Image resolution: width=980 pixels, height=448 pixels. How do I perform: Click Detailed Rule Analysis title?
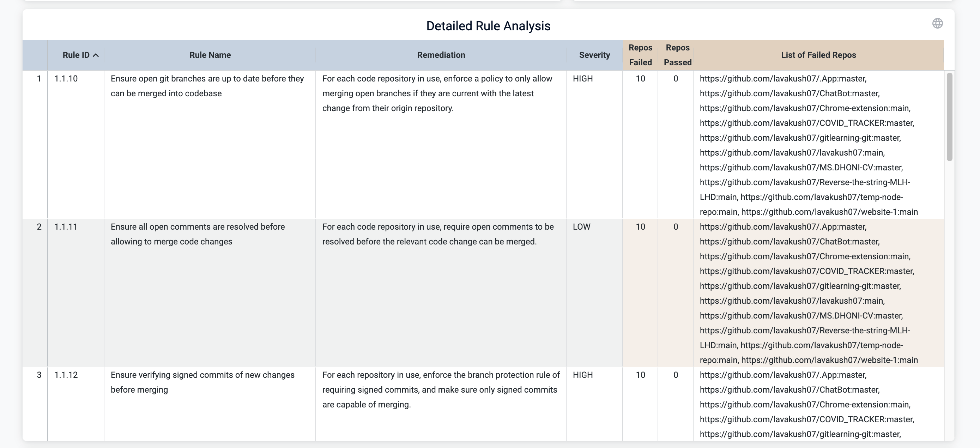coord(488,26)
